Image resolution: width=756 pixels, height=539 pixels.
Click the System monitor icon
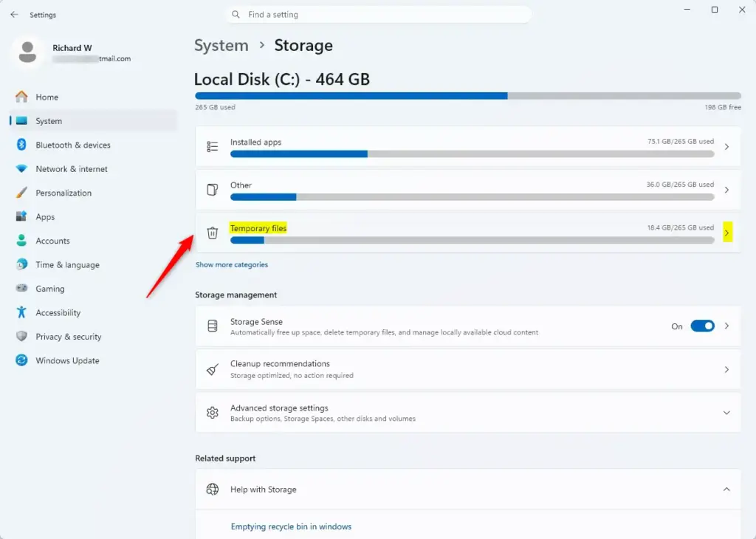coord(21,120)
